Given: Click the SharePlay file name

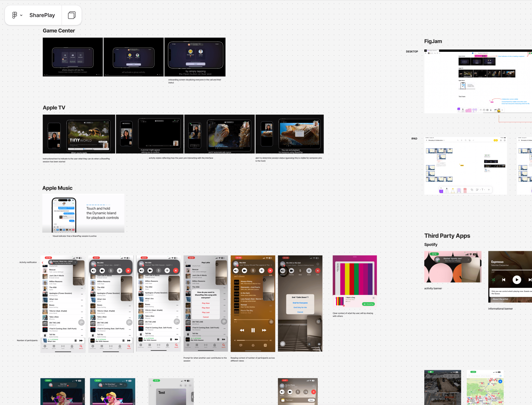Looking at the screenshot, I should [x=42, y=15].
